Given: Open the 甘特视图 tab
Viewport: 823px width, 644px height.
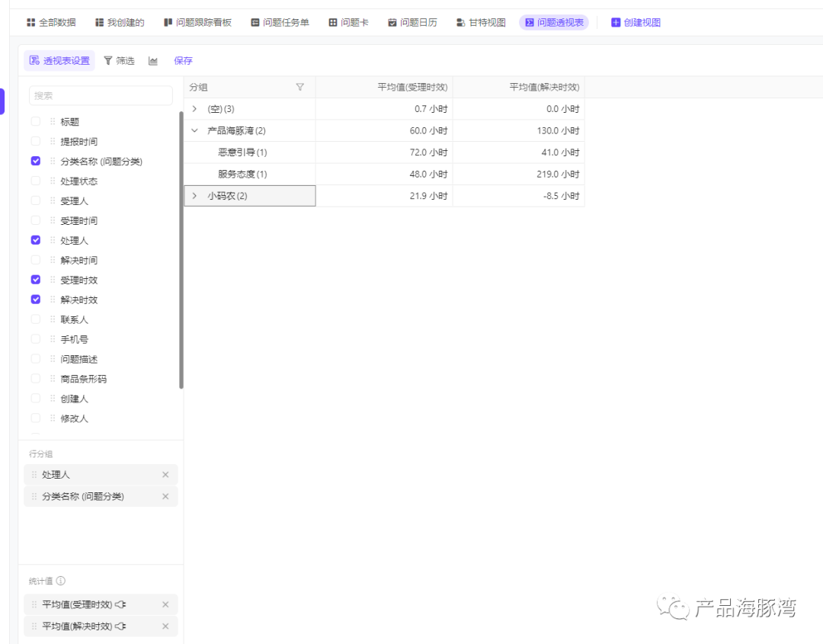Looking at the screenshot, I should click(481, 23).
